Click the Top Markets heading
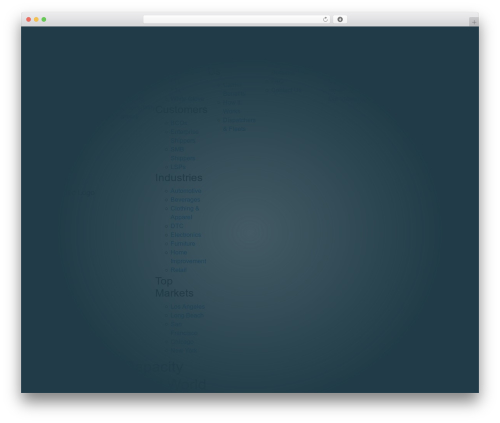The height and width of the screenshot is (423, 500). pos(174,287)
